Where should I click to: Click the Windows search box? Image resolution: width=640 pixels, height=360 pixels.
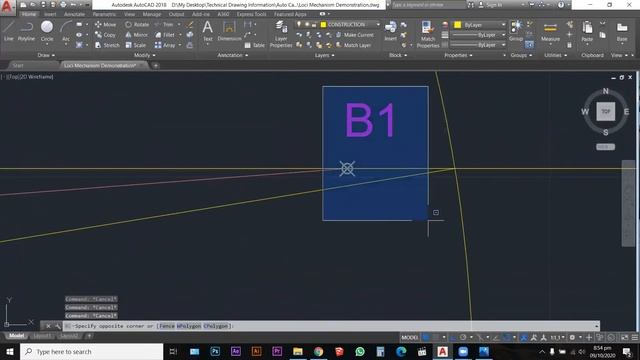[91, 351]
